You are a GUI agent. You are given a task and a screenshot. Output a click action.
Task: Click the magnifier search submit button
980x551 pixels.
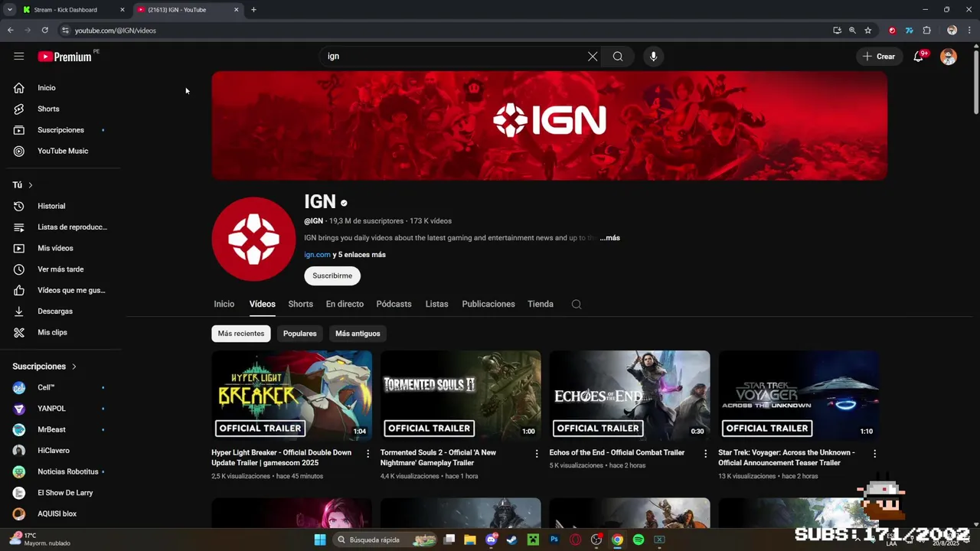click(618, 57)
